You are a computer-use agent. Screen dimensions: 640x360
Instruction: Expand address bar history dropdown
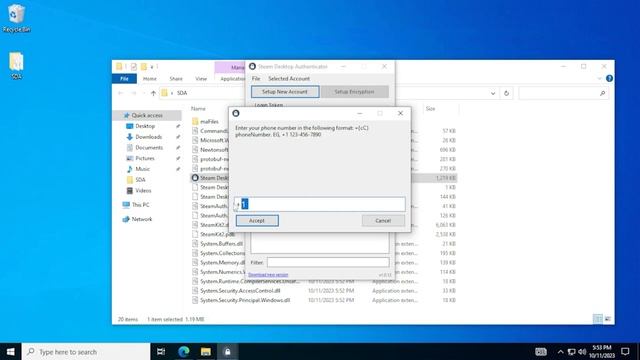click(x=493, y=93)
